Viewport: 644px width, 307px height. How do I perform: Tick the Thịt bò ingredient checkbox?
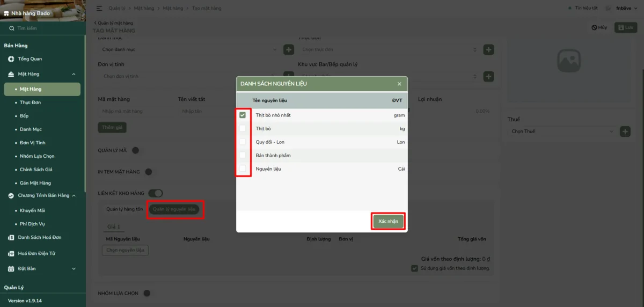pos(243,128)
